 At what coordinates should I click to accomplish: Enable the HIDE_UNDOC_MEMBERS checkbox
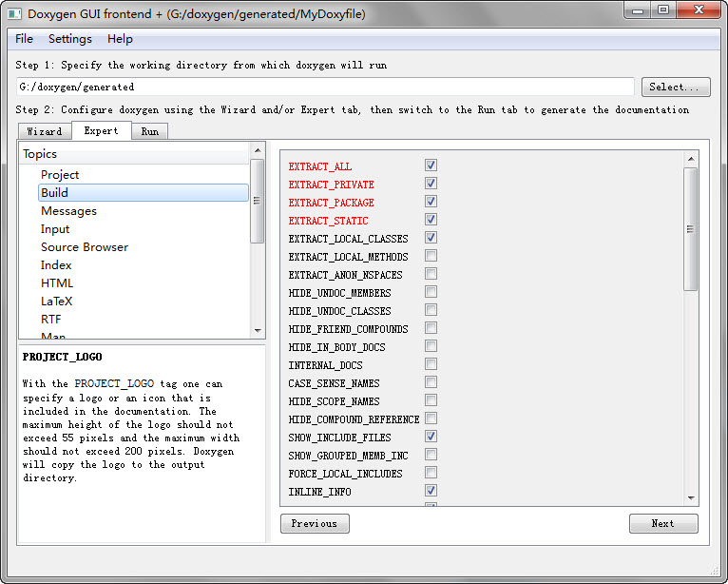(431, 292)
